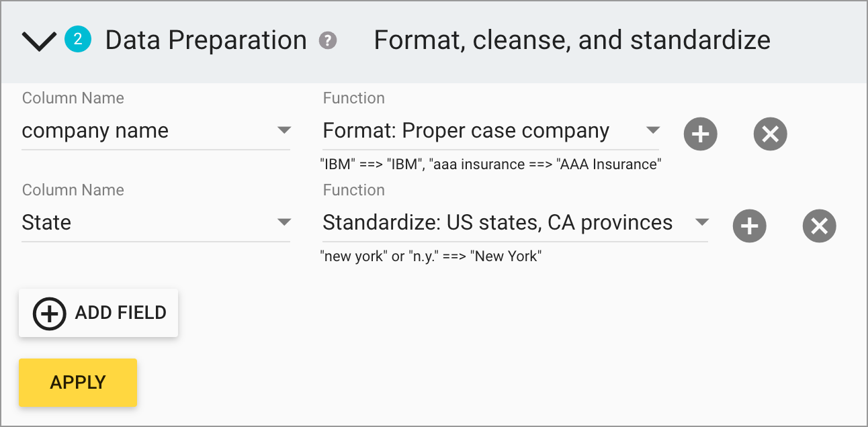Screen dimensions: 868x427
Task: Click the teal badge showing the number 2
Action: tap(79, 40)
